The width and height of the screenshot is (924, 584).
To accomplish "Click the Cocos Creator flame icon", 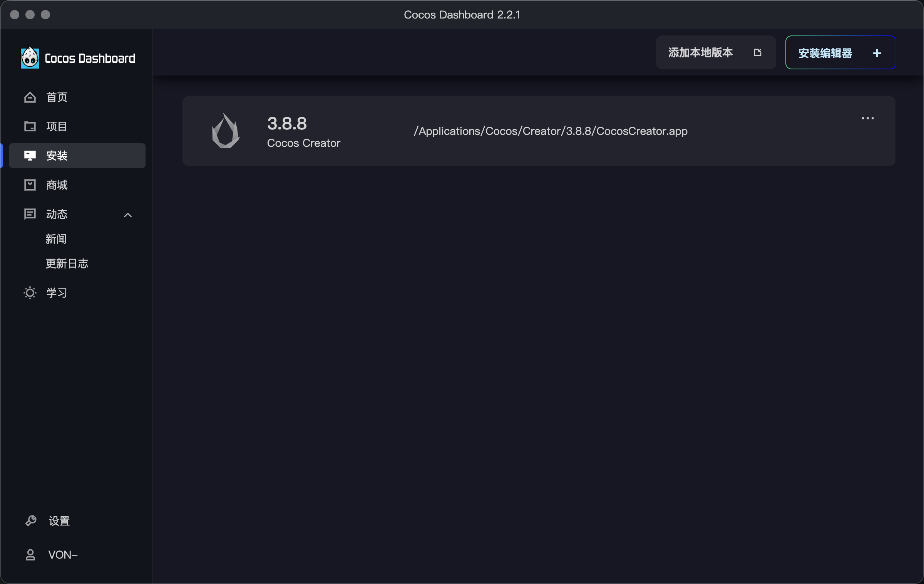I will click(226, 131).
